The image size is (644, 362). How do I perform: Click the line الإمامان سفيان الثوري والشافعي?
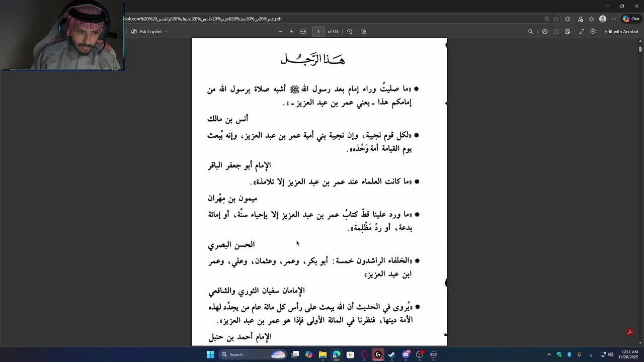click(257, 291)
